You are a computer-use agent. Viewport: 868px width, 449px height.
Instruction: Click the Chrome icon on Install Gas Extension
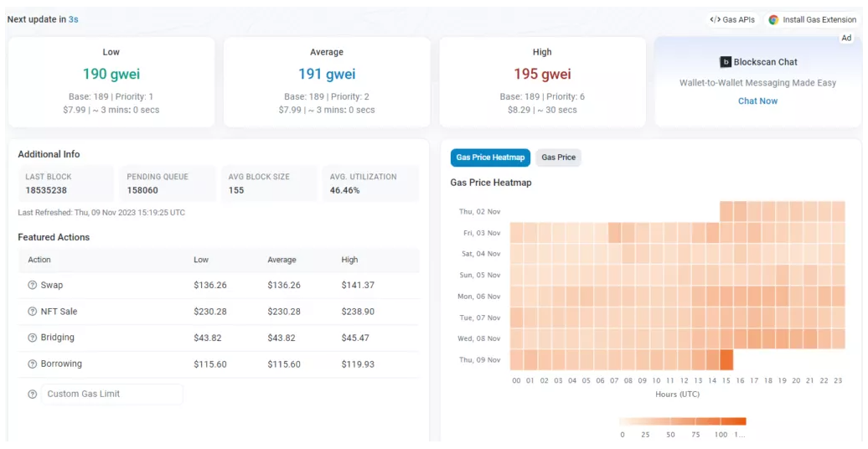(x=773, y=20)
